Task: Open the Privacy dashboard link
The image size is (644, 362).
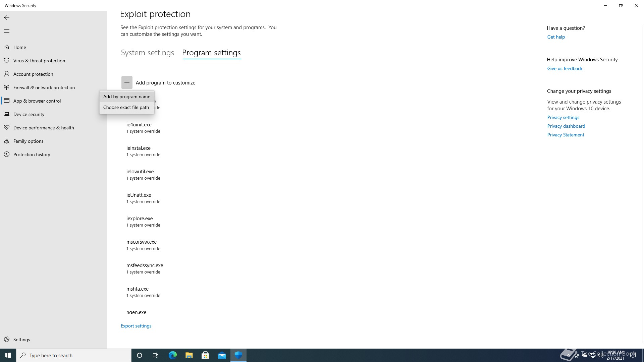Action: tap(566, 126)
